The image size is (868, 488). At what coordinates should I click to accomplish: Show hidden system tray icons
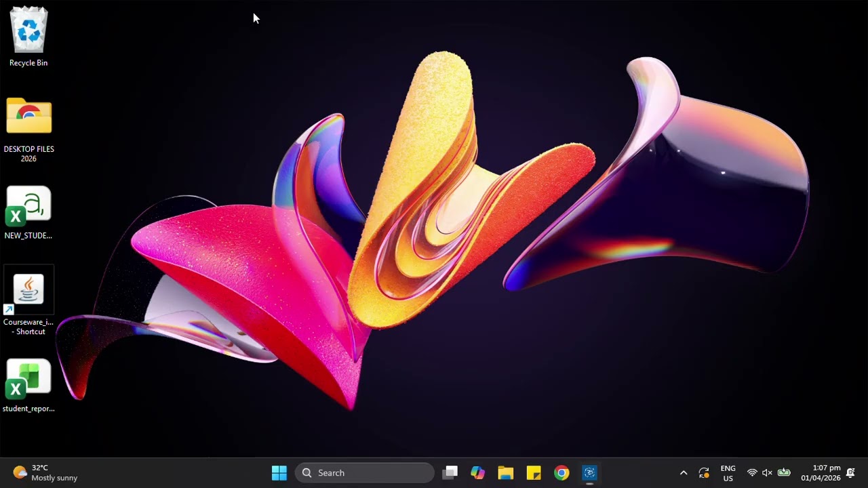[x=684, y=473]
